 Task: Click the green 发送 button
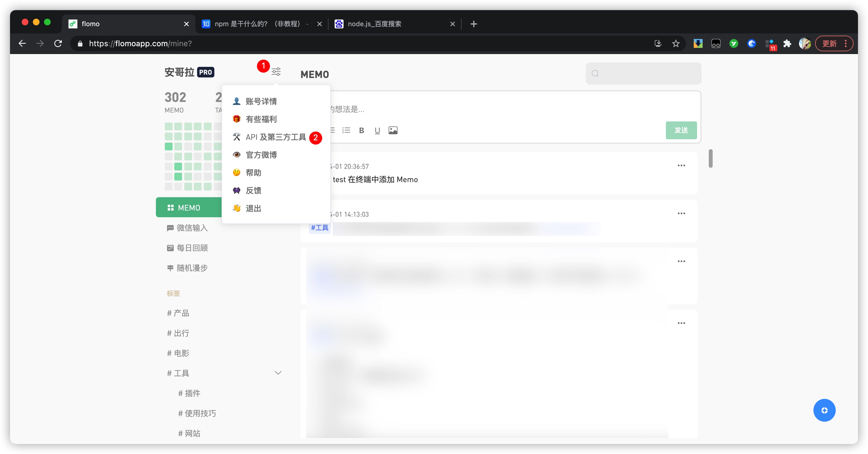tap(681, 130)
